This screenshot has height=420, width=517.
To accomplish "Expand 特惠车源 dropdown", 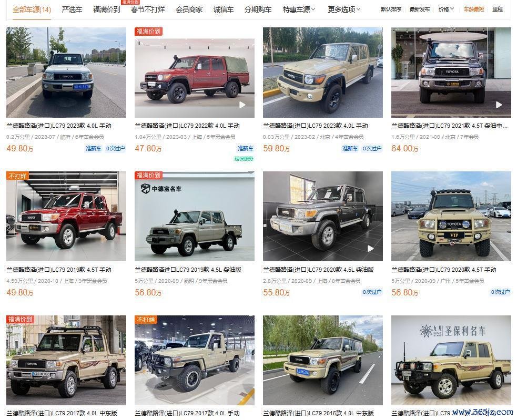I will click(299, 9).
